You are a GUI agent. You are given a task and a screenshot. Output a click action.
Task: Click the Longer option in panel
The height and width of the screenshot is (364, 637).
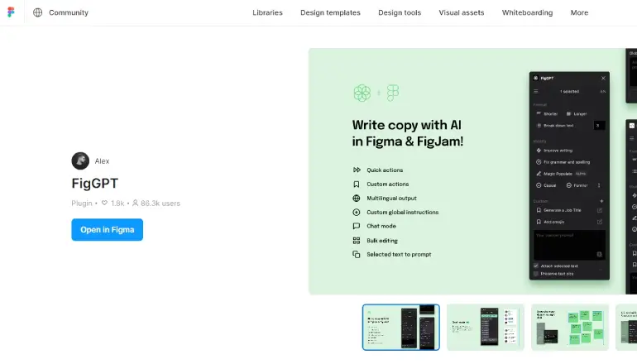[577, 114]
